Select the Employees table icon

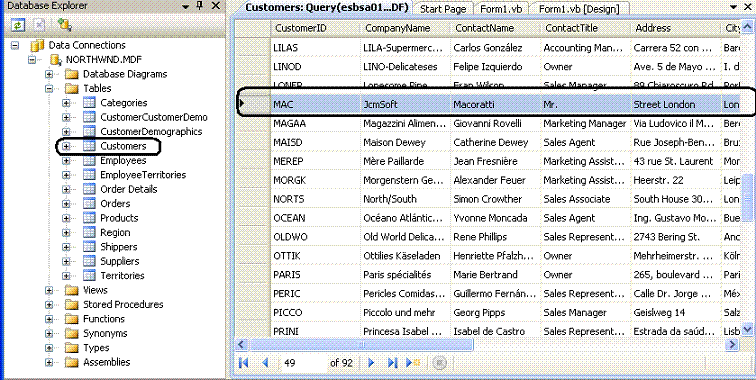tap(89, 160)
